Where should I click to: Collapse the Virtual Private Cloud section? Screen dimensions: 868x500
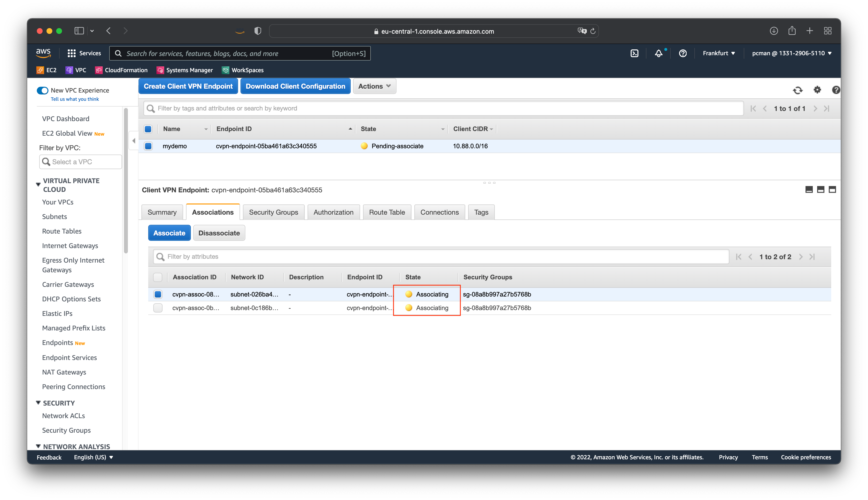(x=38, y=185)
